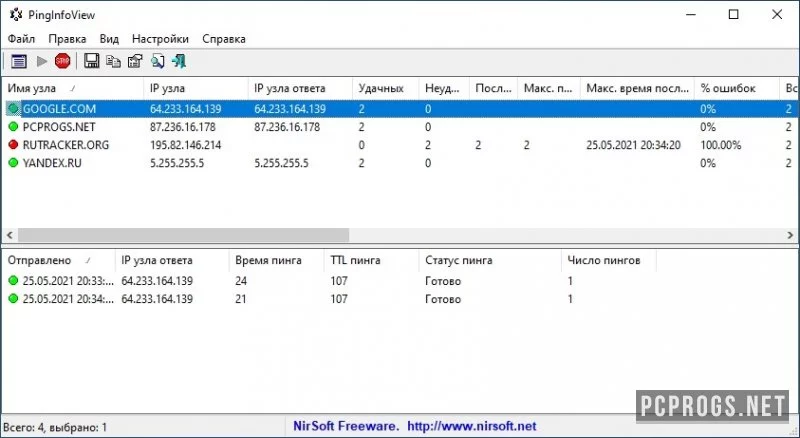
Task: Click the green status dot of GOOGLE.COM
Action: [13, 109]
